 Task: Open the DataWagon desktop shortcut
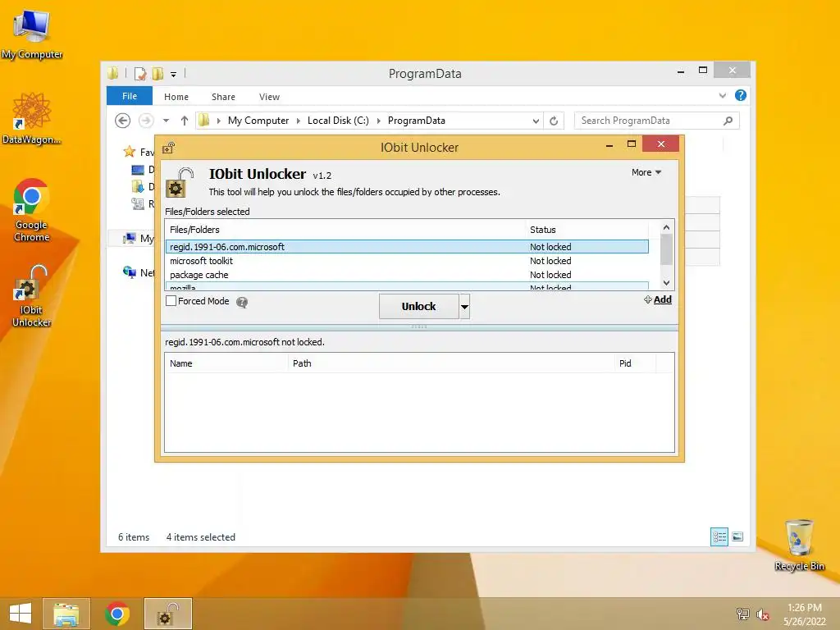(x=32, y=119)
